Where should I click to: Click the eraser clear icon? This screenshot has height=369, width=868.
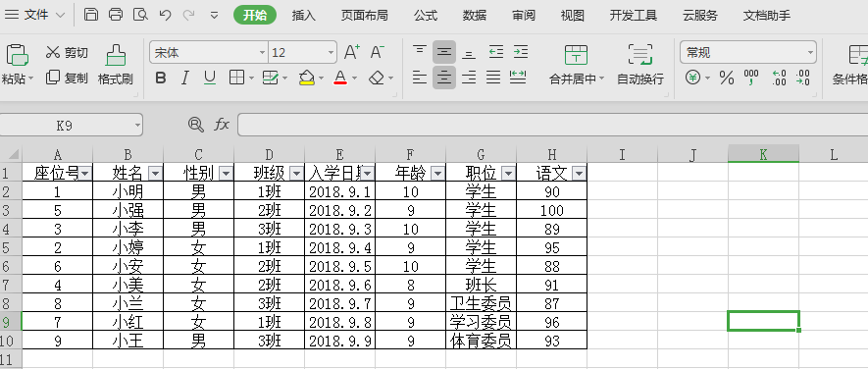pos(377,78)
